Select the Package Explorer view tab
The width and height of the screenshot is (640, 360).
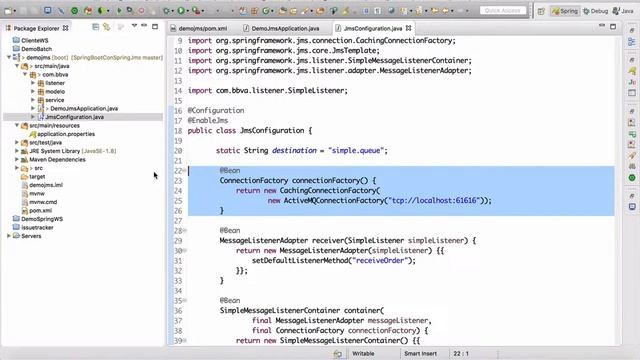(37, 28)
